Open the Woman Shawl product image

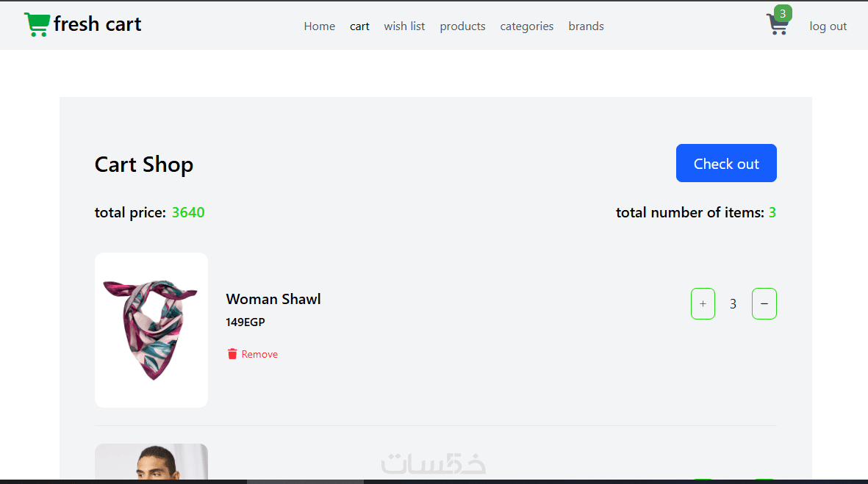[x=151, y=331]
